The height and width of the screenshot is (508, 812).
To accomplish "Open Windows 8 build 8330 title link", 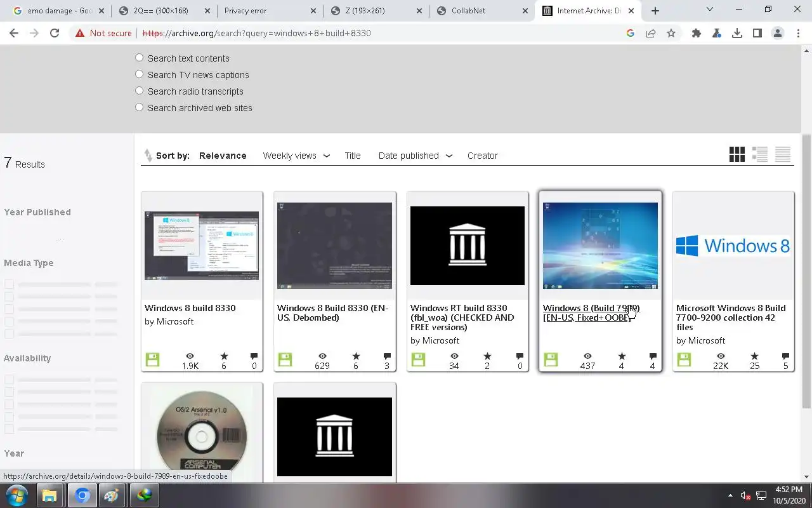I will pos(190,308).
